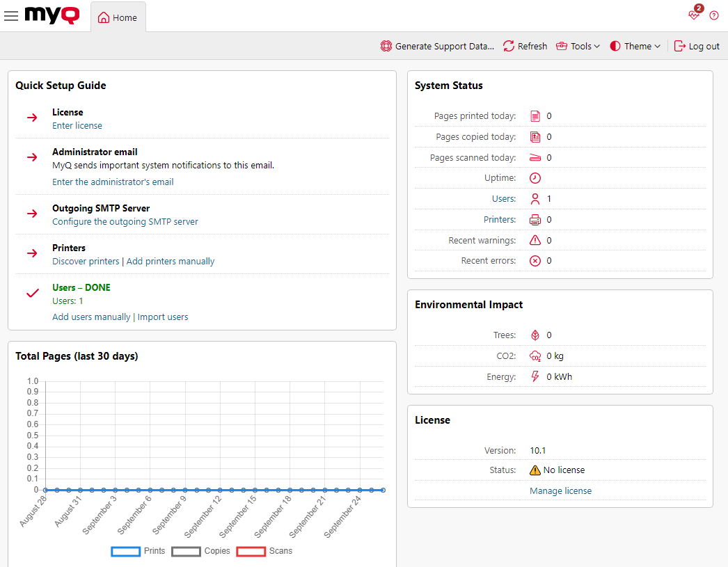Click the Energy lightning bolt icon
The height and width of the screenshot is (567, 728).
pos(534,376)
